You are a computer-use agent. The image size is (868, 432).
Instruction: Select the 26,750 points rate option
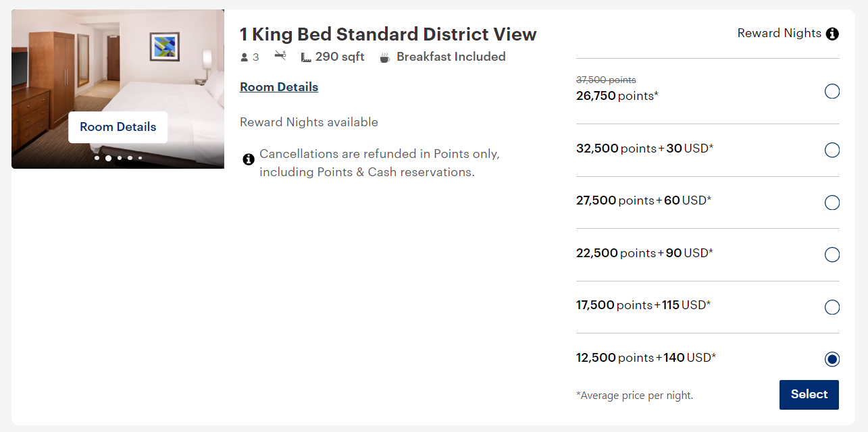[832, 90]
